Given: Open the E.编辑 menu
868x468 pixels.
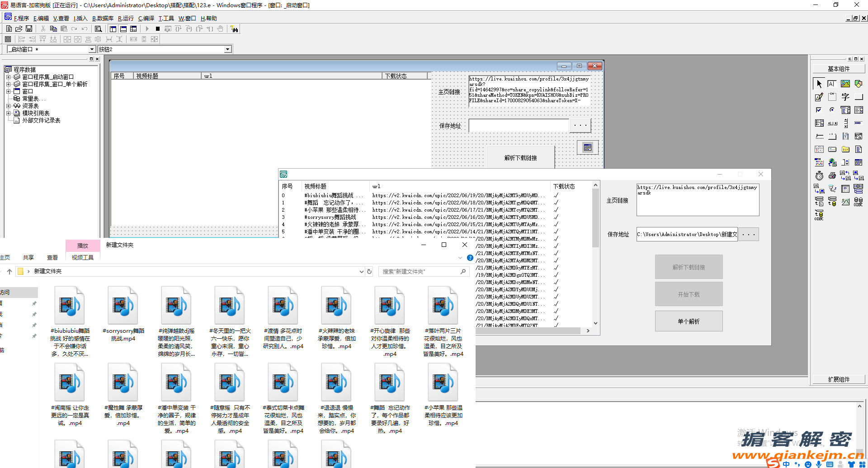Looking at the screenshot, I should (x=41, y=19).
